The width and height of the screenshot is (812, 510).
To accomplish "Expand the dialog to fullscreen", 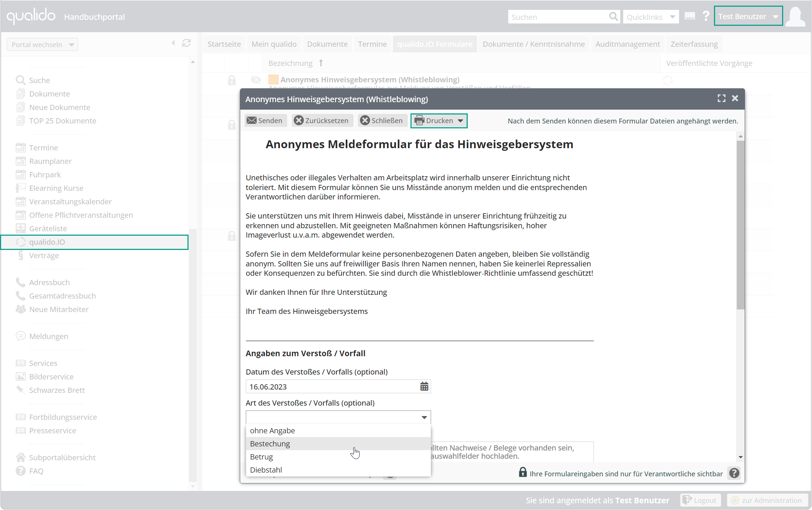I will coord(721,98).
